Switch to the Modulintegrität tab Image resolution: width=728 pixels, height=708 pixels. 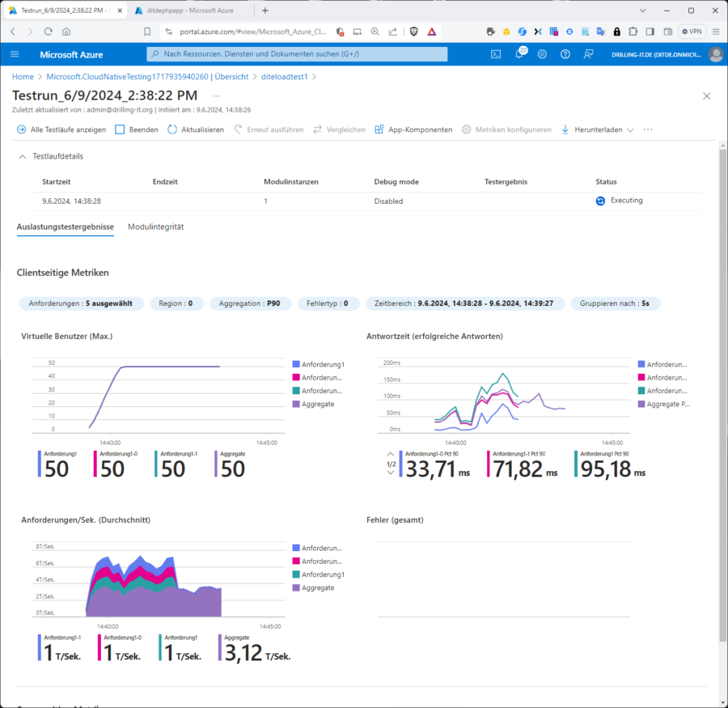pyautogui.click(x=155, y=227)
